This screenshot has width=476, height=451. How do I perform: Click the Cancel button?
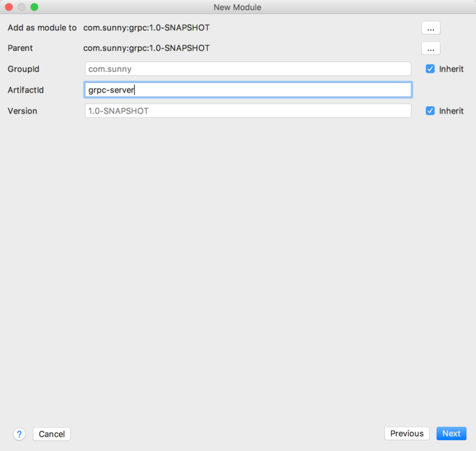tap(52, 434)
